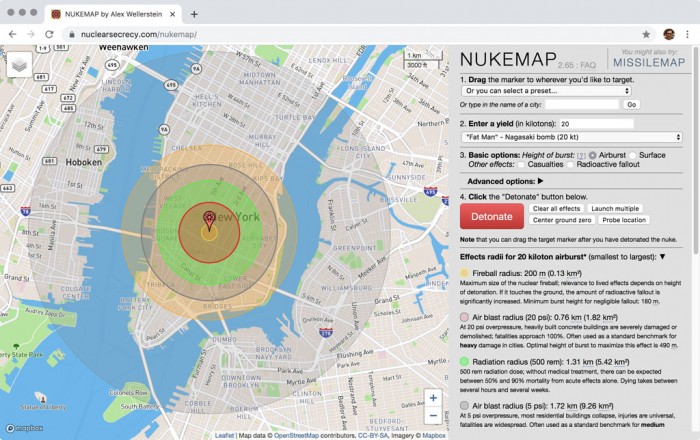Screen dimensions: 700x440
Task: Click the map zoom in plus button
Action: [432, 397]
